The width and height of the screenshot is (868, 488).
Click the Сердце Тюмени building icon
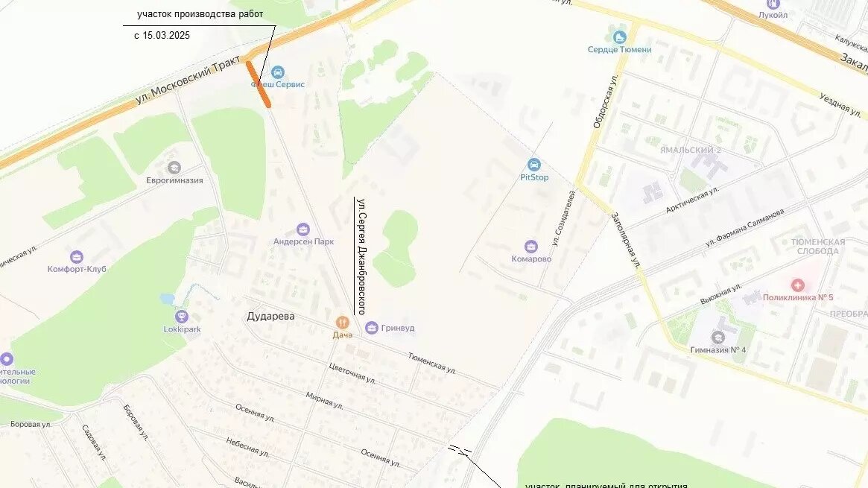point(619,37)
